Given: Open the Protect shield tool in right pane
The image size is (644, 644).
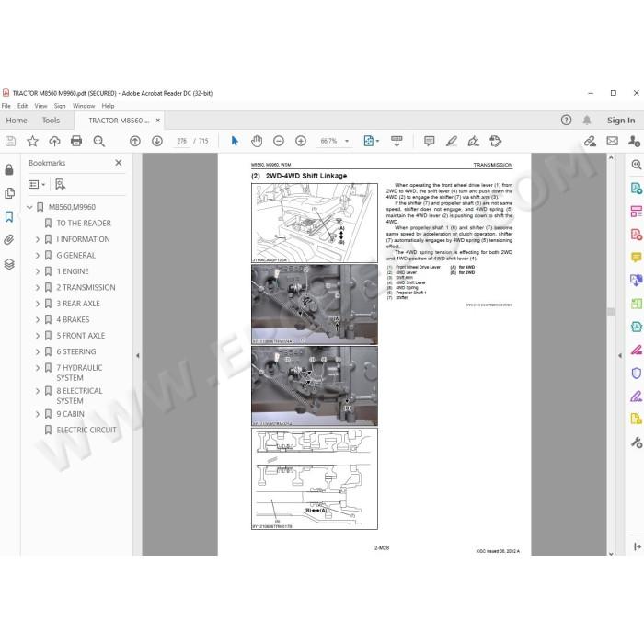Looking at the screenshot, I should 637,373.
